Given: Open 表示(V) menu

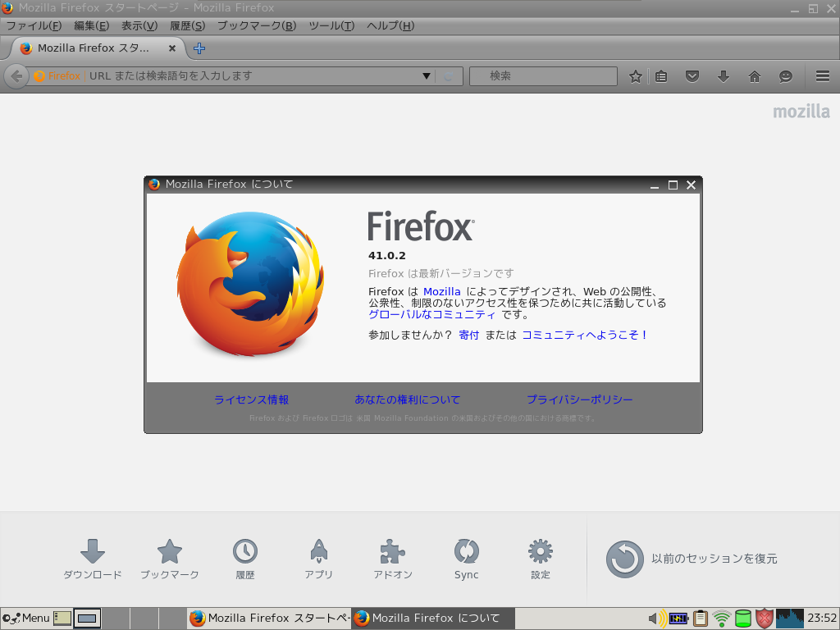Looking at the screenshot, I should click(x=139, y=25).
